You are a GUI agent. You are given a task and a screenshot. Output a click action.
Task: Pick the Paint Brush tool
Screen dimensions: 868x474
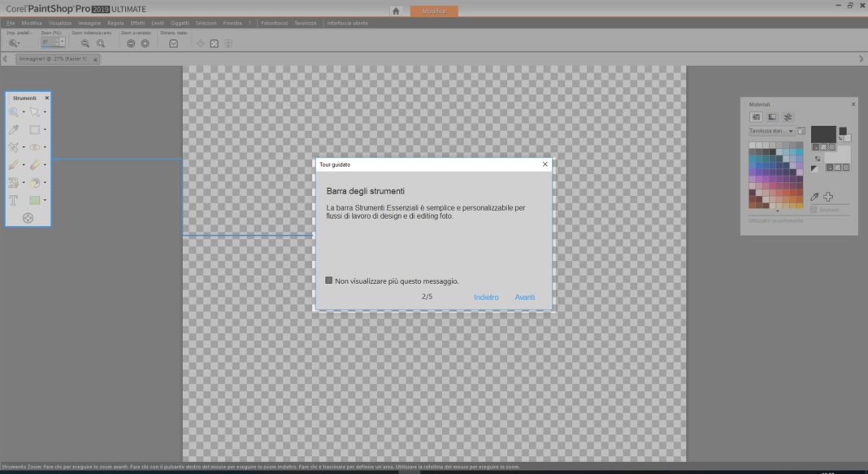(14, 165)
